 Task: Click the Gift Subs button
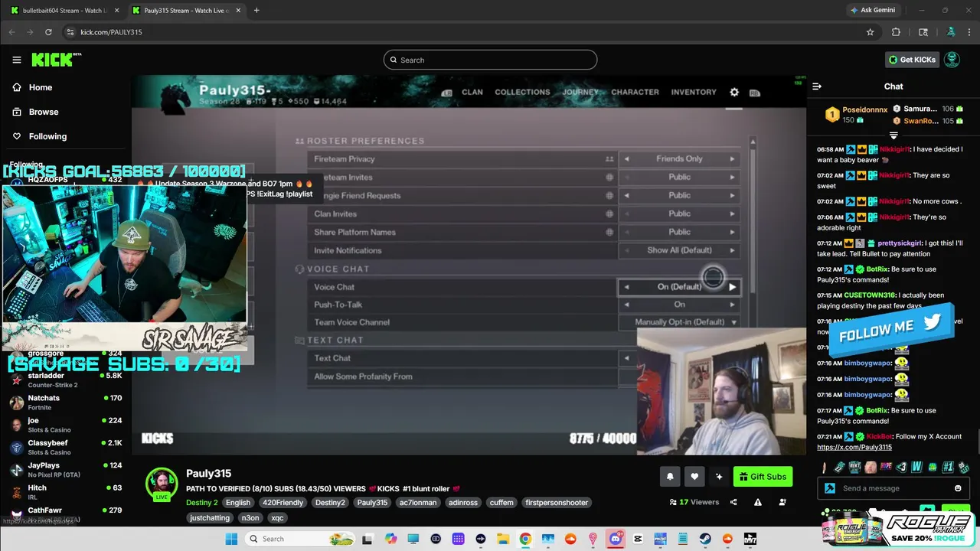click(x=763, y=477)
